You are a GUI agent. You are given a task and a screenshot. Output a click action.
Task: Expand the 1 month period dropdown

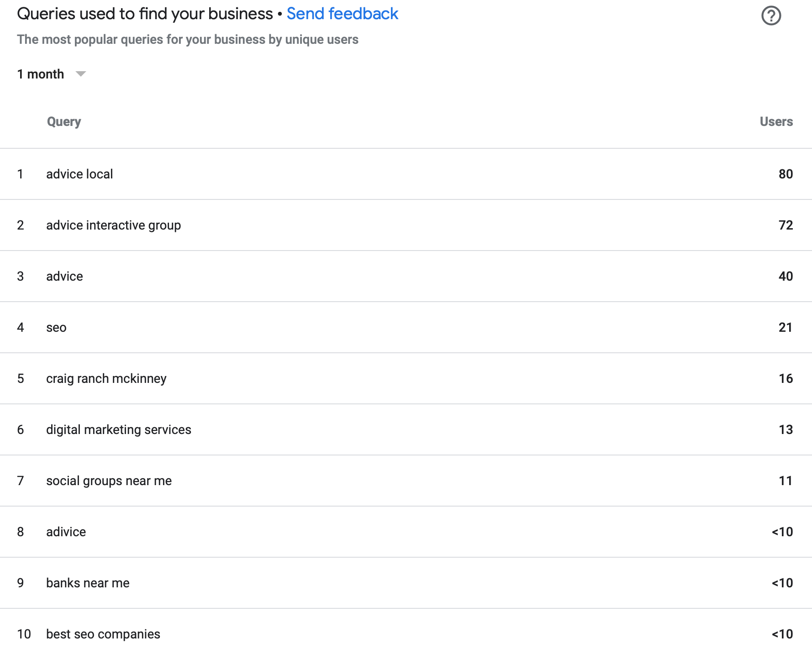81,74
